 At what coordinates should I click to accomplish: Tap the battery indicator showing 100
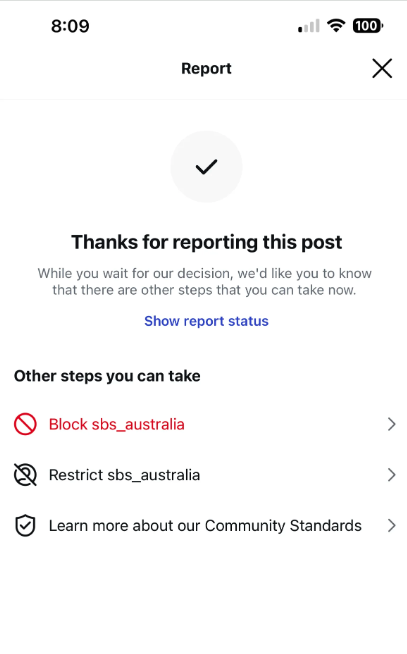coord(368,25)
